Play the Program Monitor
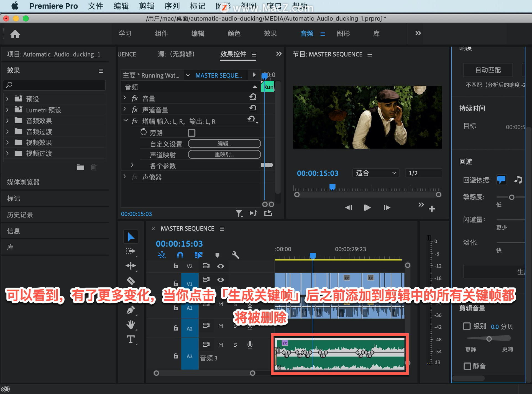 [x=367, y=208]
